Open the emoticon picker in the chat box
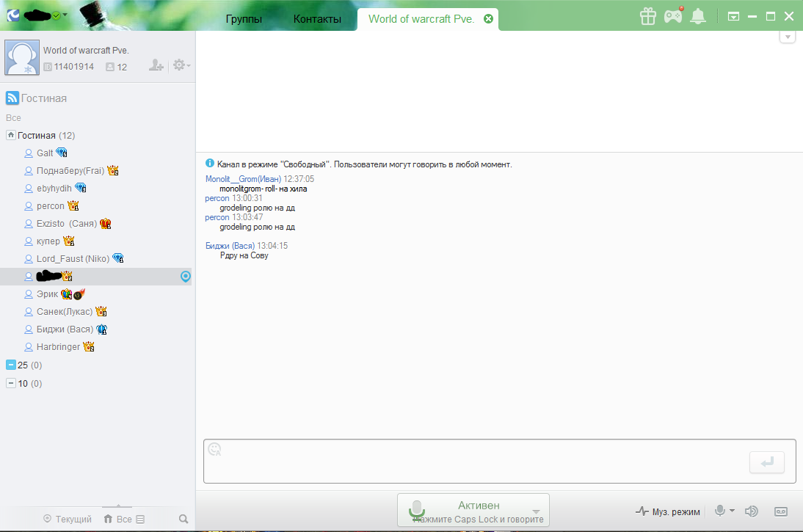803x532 pixels. (215, 449)
